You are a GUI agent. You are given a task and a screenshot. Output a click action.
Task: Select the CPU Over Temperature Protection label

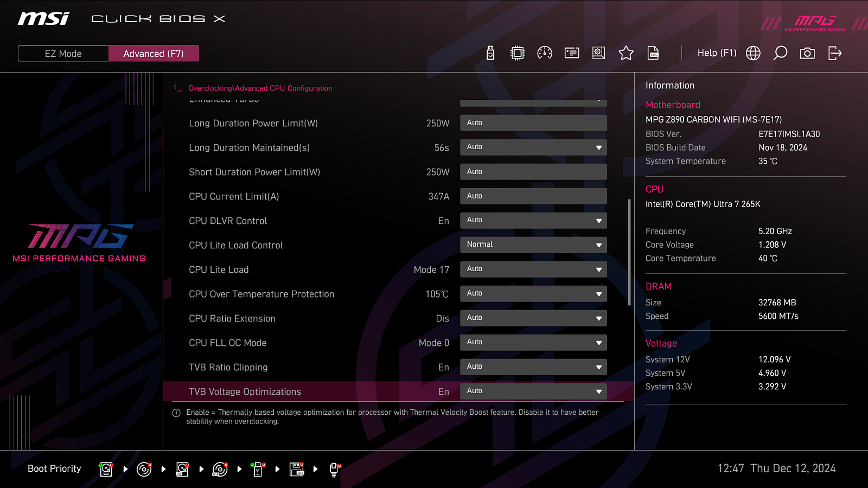point(261,294)
